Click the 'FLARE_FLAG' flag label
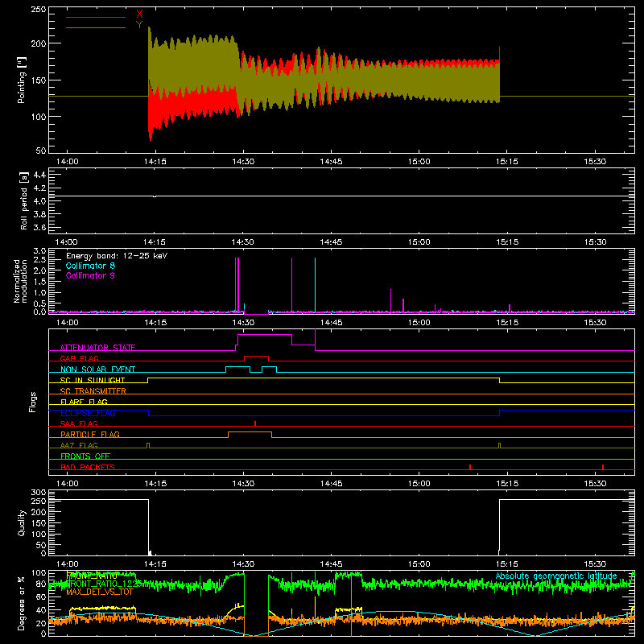The image size is (644, 644). tap(84, 402)
